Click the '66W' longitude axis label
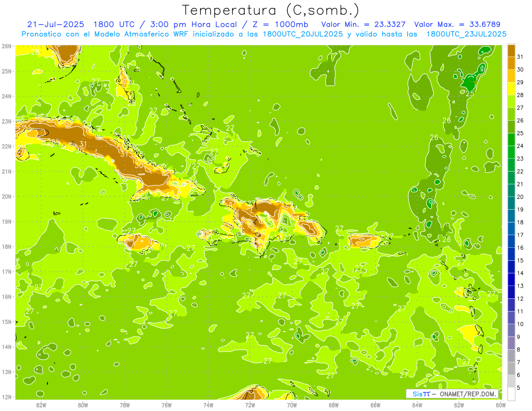 (376, 405)
